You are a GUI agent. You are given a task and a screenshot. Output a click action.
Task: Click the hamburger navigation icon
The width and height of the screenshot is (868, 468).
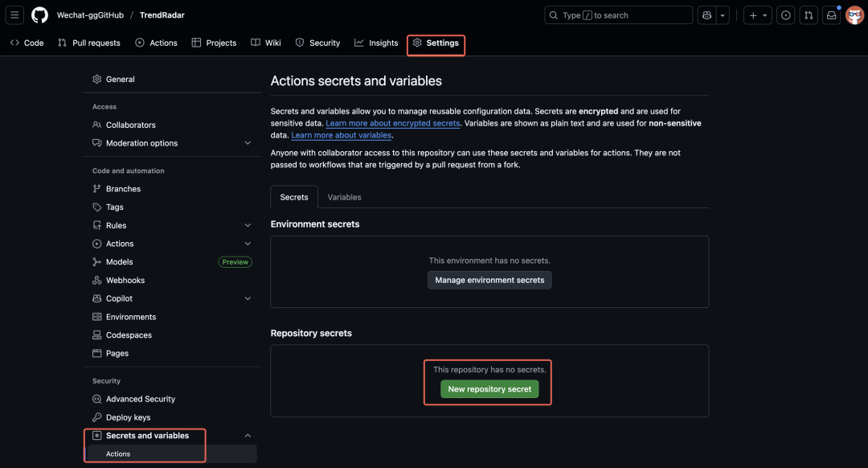(x=14, y=14)
